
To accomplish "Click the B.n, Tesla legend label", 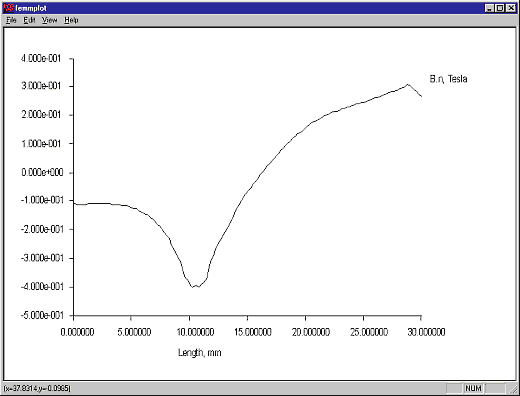I will pyautogui.click(x=448, y=79).
